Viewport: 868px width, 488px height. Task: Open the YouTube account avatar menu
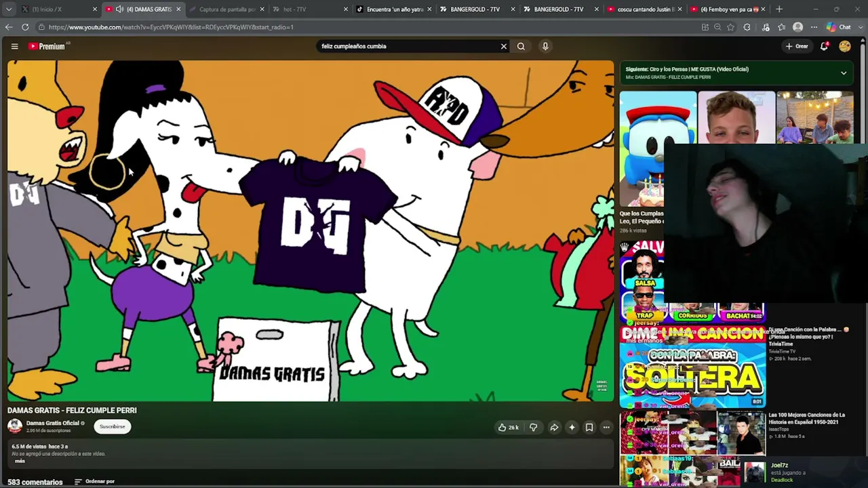tap(844, 46)
